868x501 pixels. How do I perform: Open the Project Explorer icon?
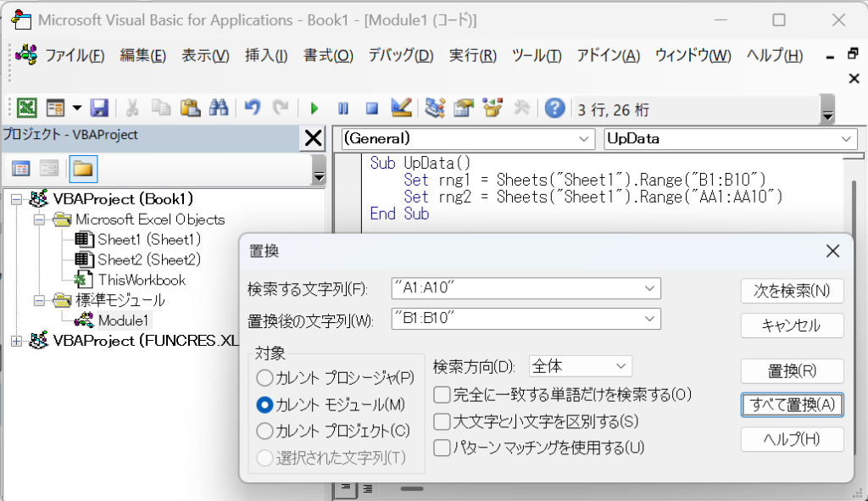(x=435, y=108)
